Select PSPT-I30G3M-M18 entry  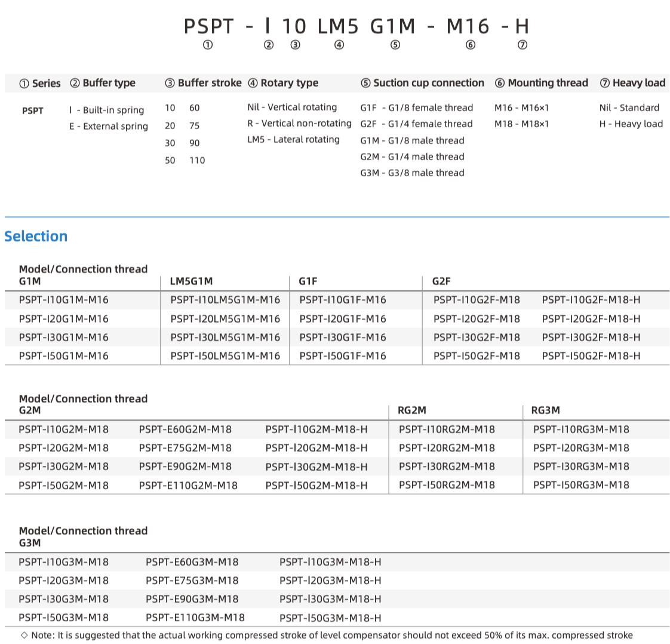pyautogui.click(x=64, y=599)
